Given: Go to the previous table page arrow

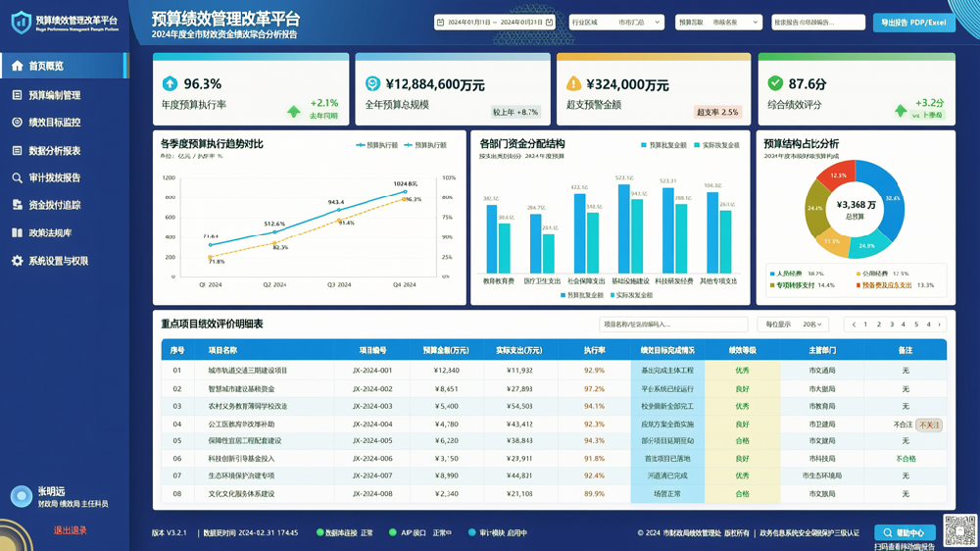Looking at the screenshot, I should click(854, 324).
